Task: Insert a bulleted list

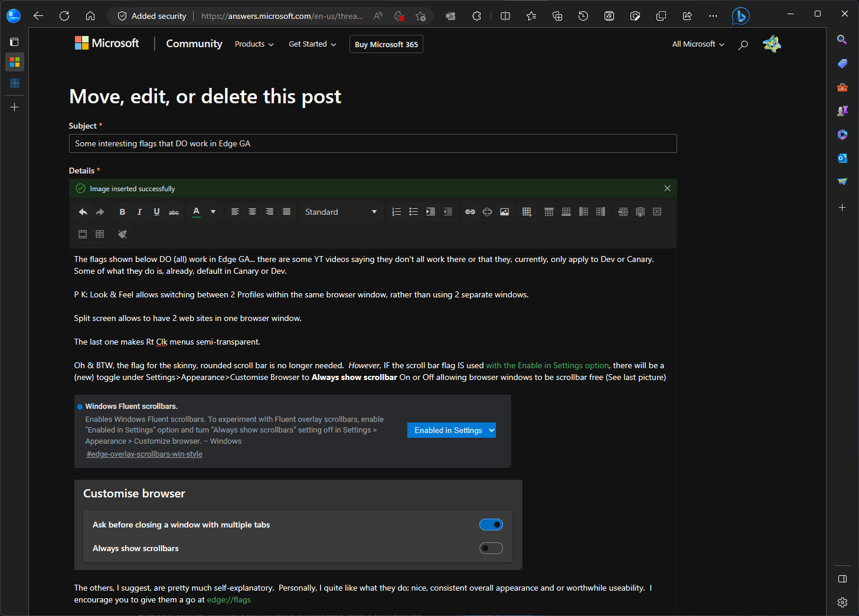Action: pyautogui.click(x=413, y=212)
